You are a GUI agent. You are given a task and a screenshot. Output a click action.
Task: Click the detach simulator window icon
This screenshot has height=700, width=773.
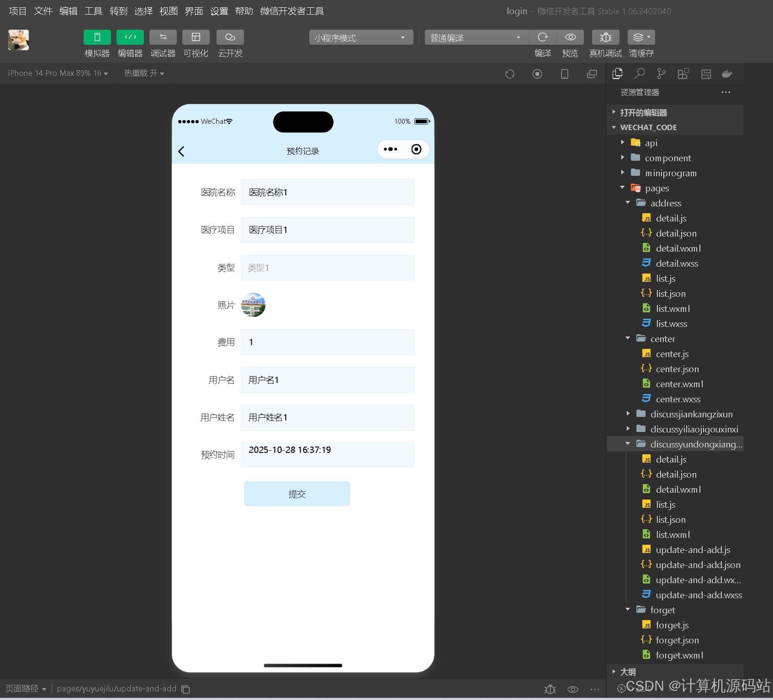click(592, 74)
